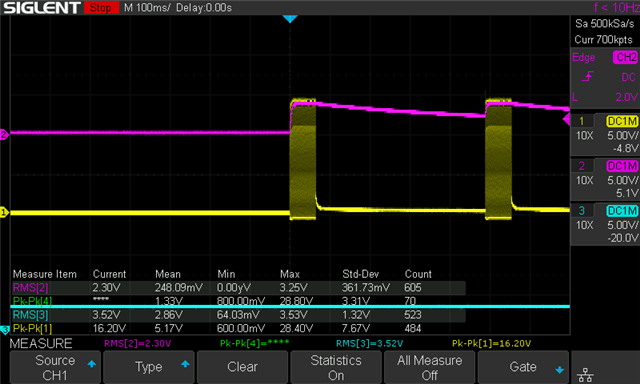The image size is (640, 384).
Task: Click the Count column header
Action: coord(418,274)
